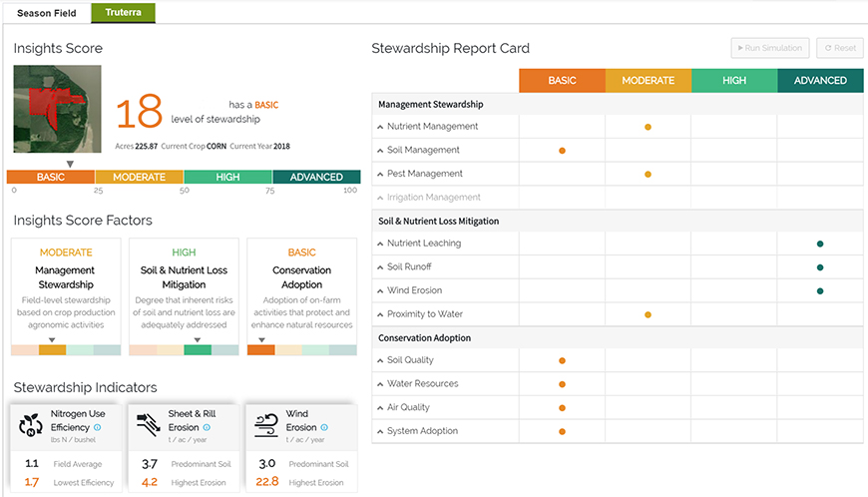Expand the Soil Management row
The image size is (868, 497).
point(380,151)
